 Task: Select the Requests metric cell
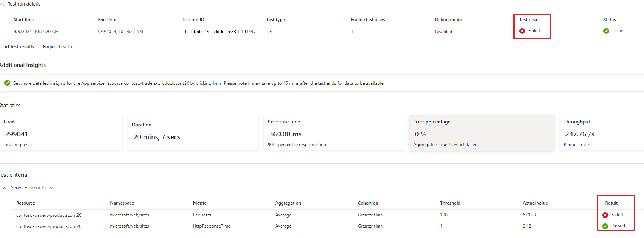coord(202,215)
